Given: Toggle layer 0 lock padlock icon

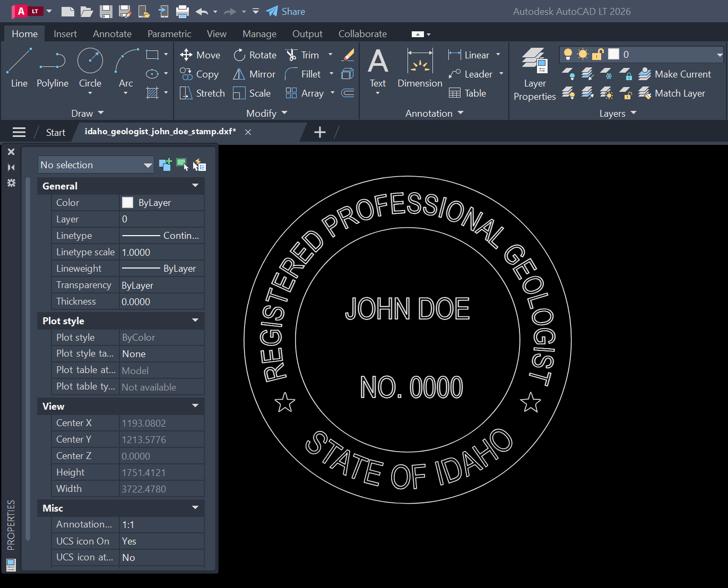Looking at the screenshot, I should [598, 54].
